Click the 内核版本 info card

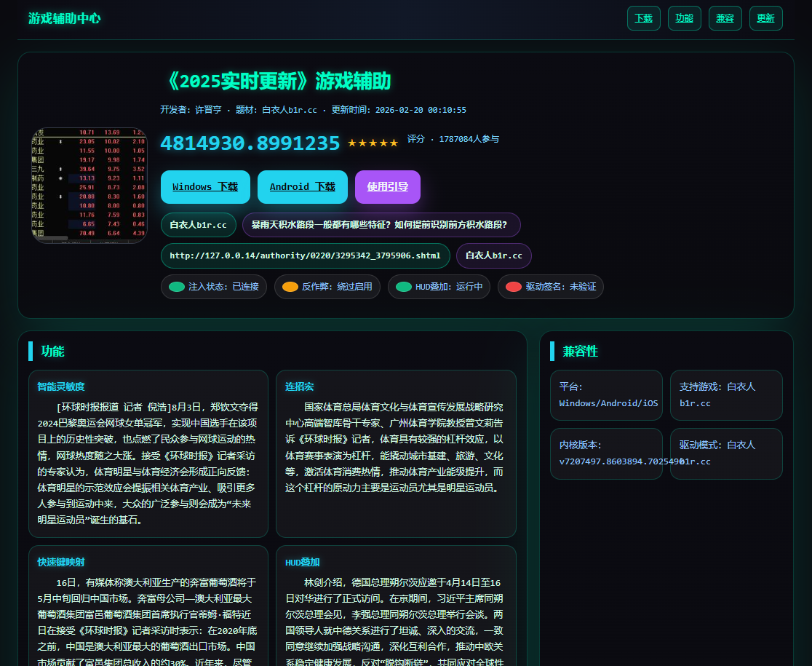[606, 453]
